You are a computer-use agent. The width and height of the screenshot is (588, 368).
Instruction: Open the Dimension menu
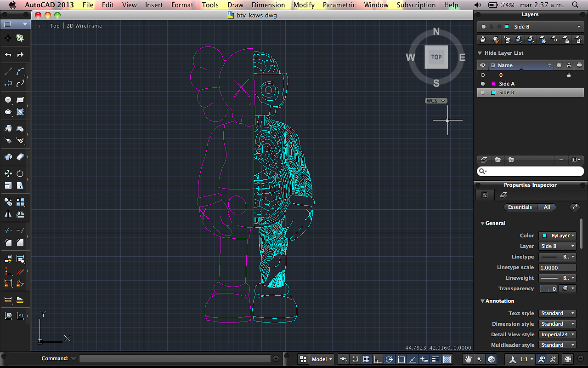click(x=268, y=5)
